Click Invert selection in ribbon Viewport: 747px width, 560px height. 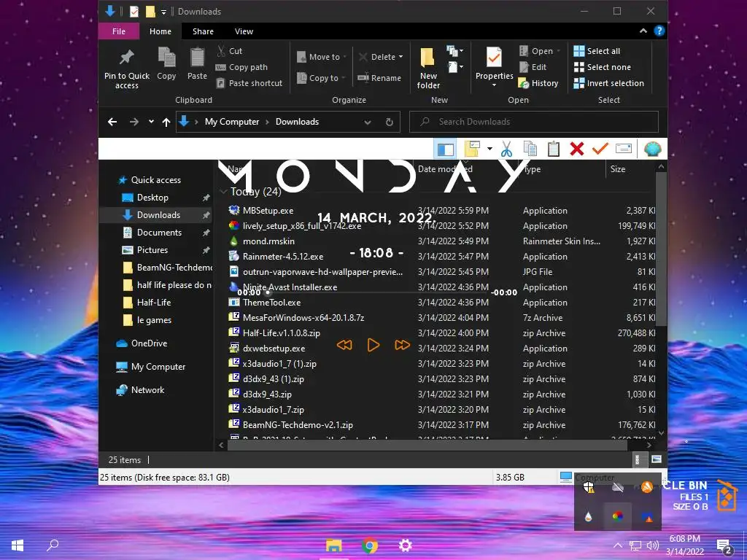click(609, 83)
